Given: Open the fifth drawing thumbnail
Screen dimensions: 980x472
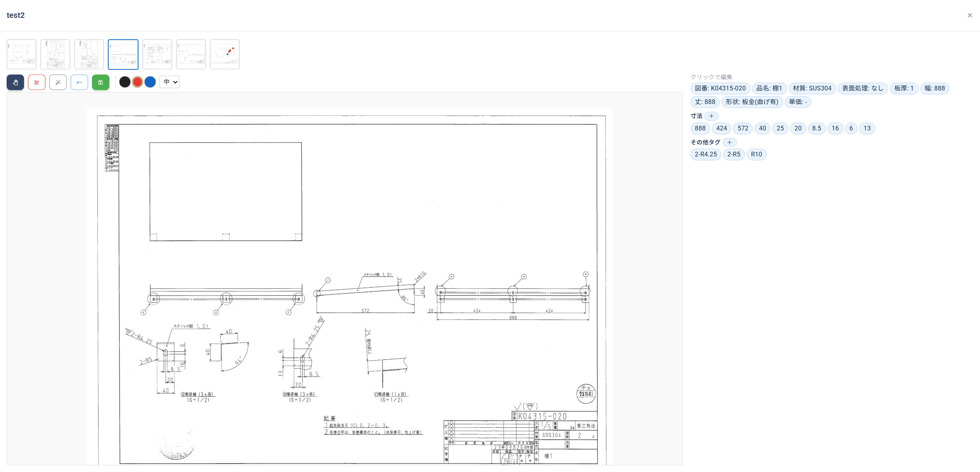Looking at the screenshot, I should click(x=157, y=54).
